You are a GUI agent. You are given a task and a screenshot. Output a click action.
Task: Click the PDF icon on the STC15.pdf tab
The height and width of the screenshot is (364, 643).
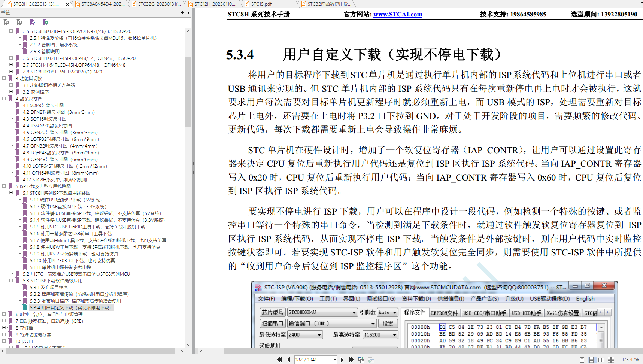(x=247, y=4)
